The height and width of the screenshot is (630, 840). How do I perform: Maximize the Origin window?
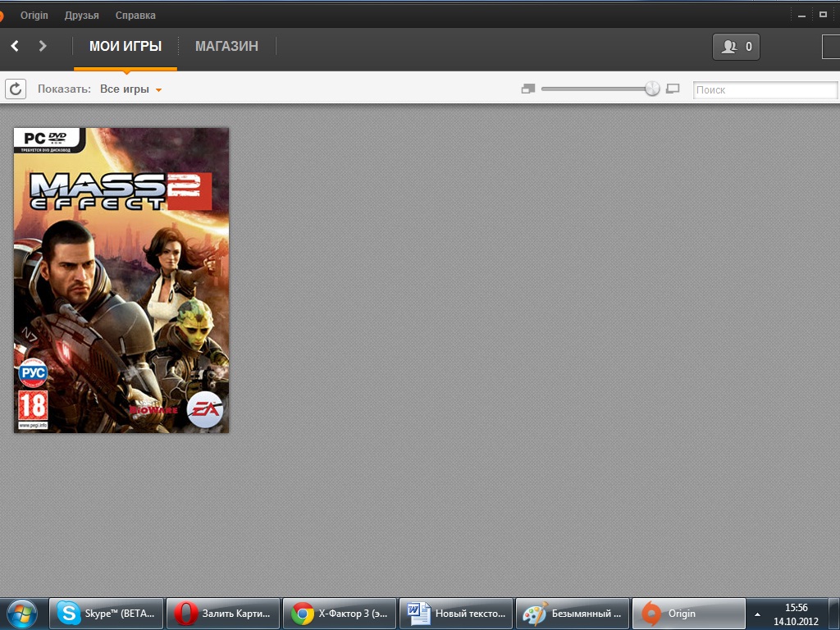(824, 15)
